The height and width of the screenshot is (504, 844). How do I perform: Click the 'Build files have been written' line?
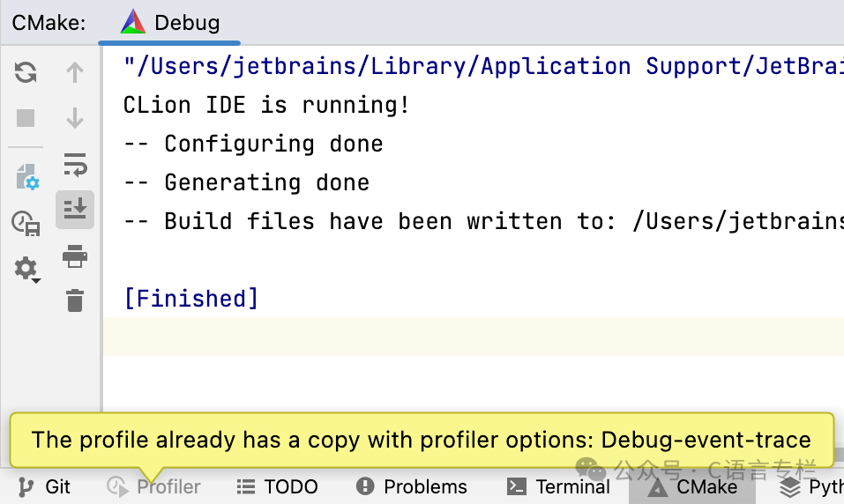tap(483, 222)
